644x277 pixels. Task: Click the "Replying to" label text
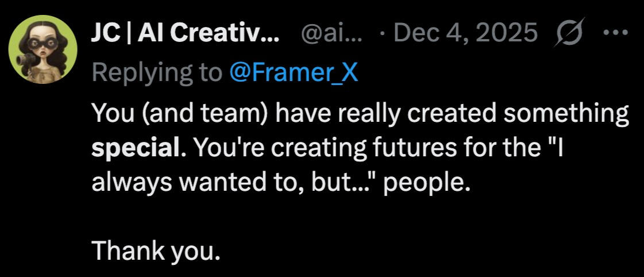pyautogui.click(x=156, y=73)
